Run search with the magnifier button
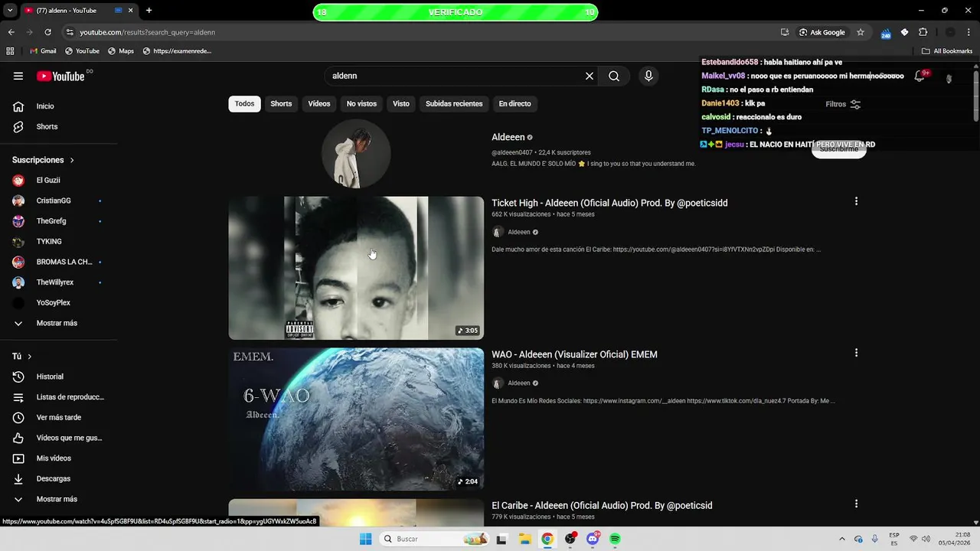The width and height of the screenshot is (980, 551). (x=614, y=76)
